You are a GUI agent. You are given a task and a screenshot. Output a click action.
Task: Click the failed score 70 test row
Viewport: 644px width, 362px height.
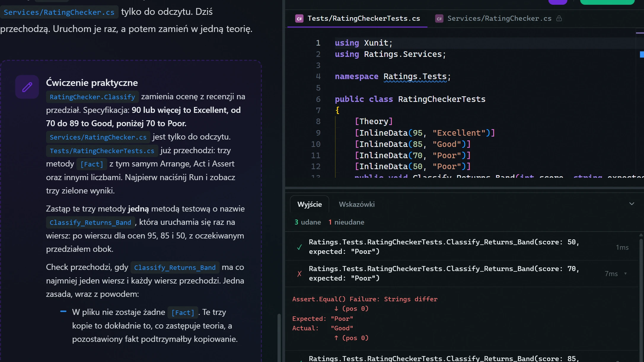click(462, 274)
